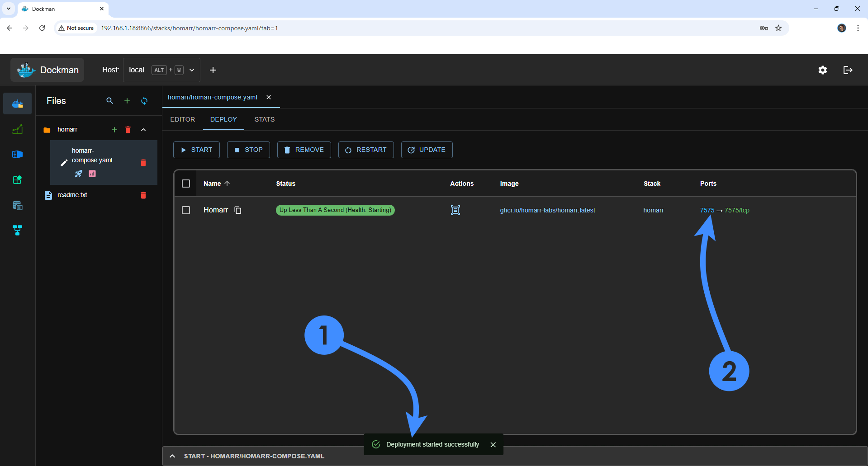The image size is (868, 466).
Task: Switch to the EDITOR tab
Action: pyautogui.click(x=183, y=119)
